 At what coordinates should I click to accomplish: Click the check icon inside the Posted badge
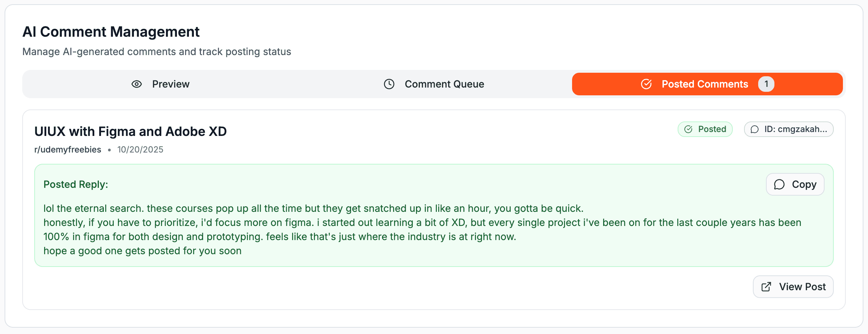tap(688, 129)
